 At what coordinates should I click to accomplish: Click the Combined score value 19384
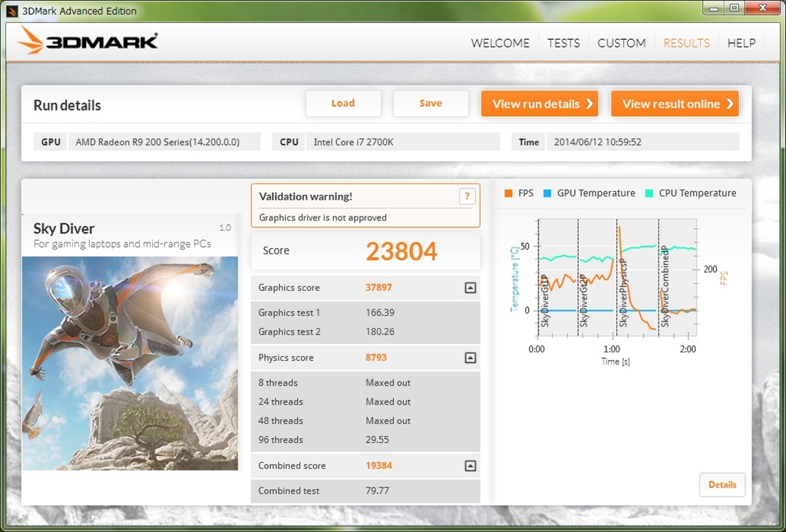[379, 466]
